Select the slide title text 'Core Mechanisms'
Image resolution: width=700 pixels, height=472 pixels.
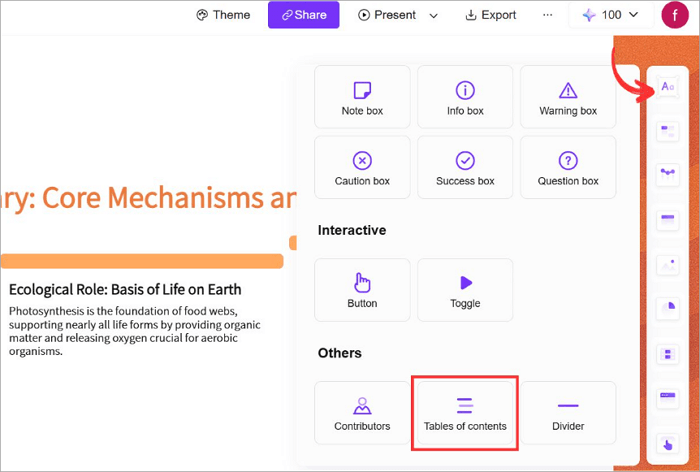[x=152, y=198]
